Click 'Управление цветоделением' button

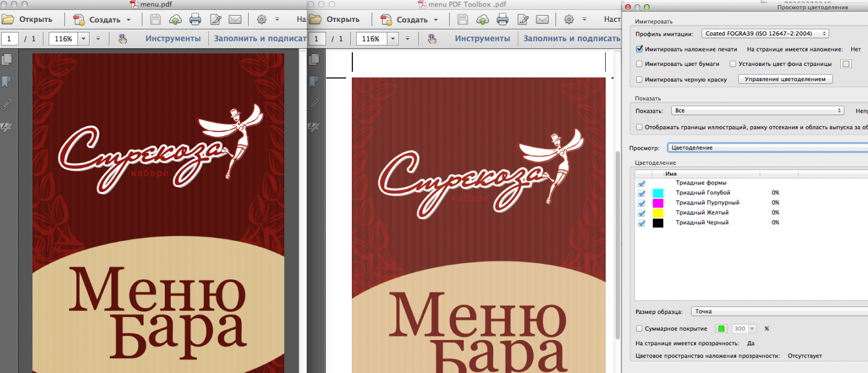pos(785,79)
